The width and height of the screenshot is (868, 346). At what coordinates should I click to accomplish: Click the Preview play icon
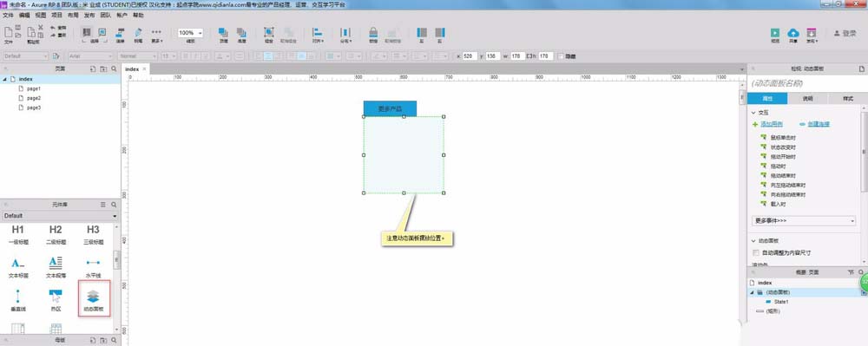[x=775, y=33]
